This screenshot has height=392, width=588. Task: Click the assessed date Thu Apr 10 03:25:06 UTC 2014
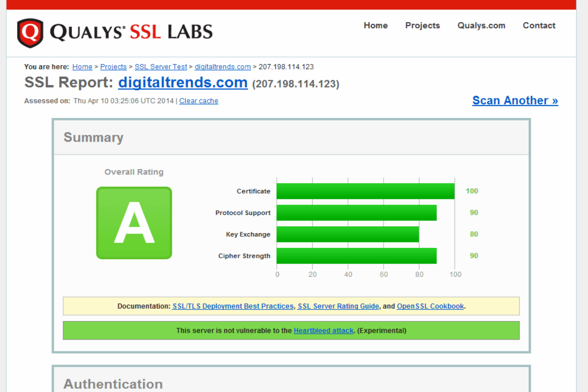point(124,101)
